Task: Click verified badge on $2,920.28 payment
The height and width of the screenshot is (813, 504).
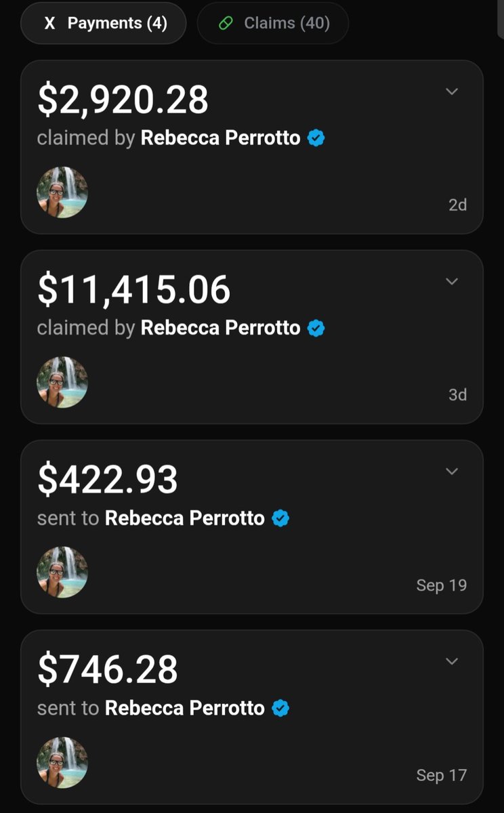Action: [x=316, y=138]
